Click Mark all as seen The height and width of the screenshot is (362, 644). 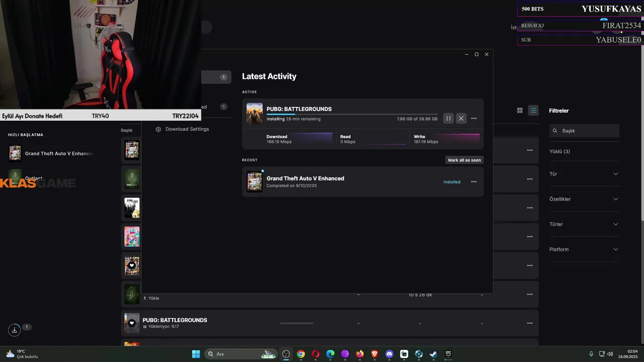(464, 160)
